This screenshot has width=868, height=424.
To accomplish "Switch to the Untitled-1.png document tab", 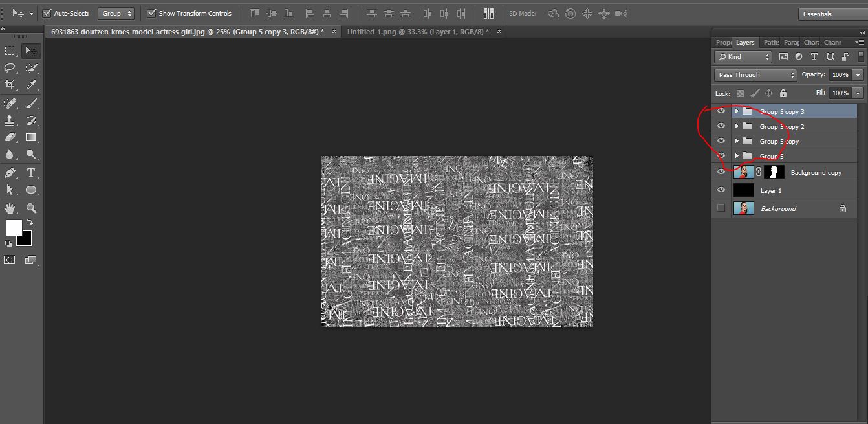I will 417,31.
